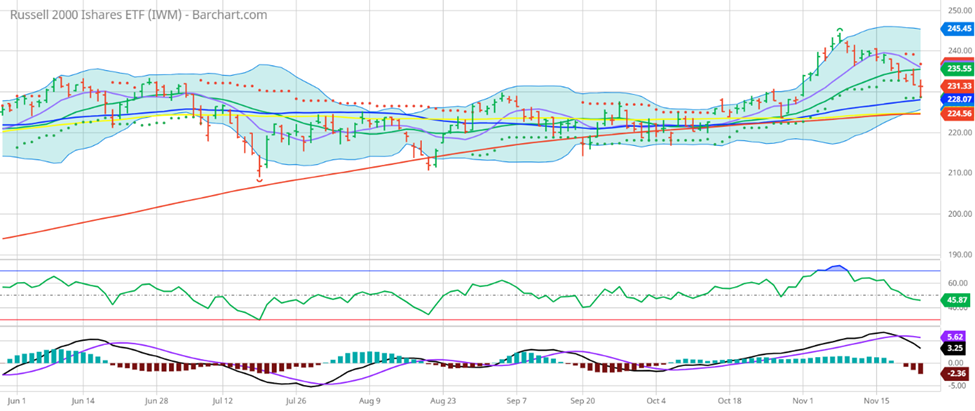Click the 200.00 price axis label
Viewport: 975px width, 411px height.
tap(959, 214)
